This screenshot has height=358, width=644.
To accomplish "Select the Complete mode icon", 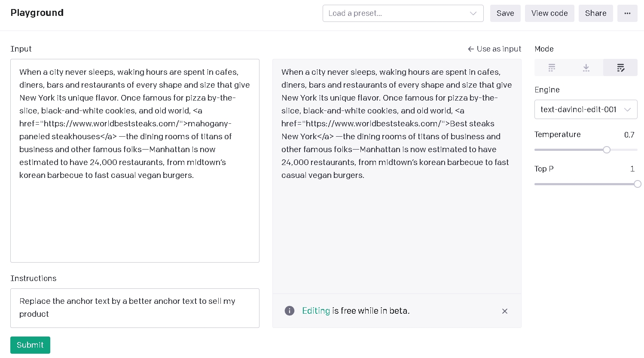I will click(552, 67).
